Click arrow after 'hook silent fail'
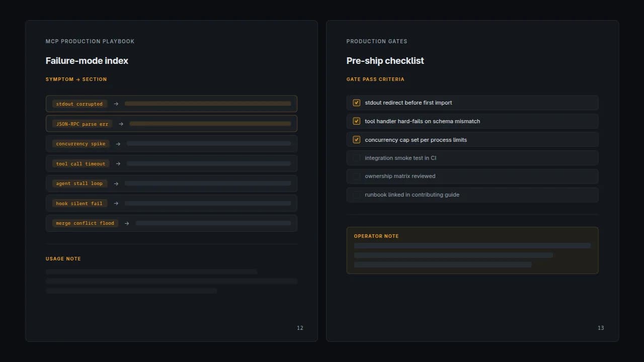The image size is (644, 362). tap(116, 204)
